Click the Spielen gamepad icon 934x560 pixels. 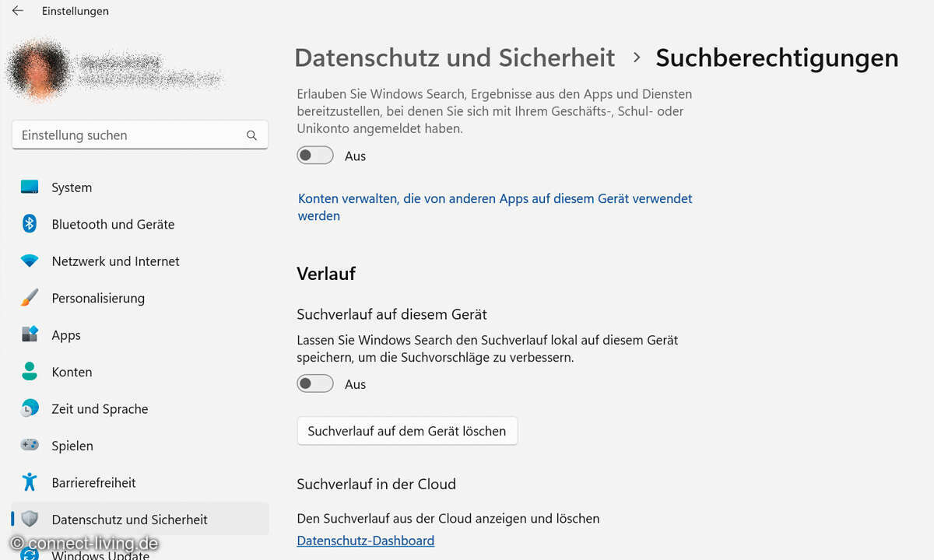(30, 446)
